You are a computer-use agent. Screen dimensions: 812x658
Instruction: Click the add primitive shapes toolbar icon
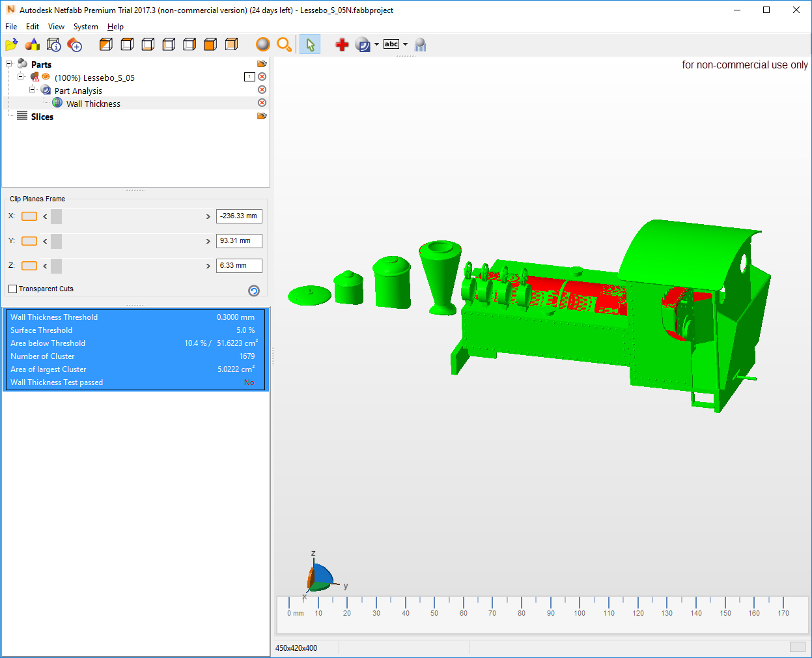point(32,44)
